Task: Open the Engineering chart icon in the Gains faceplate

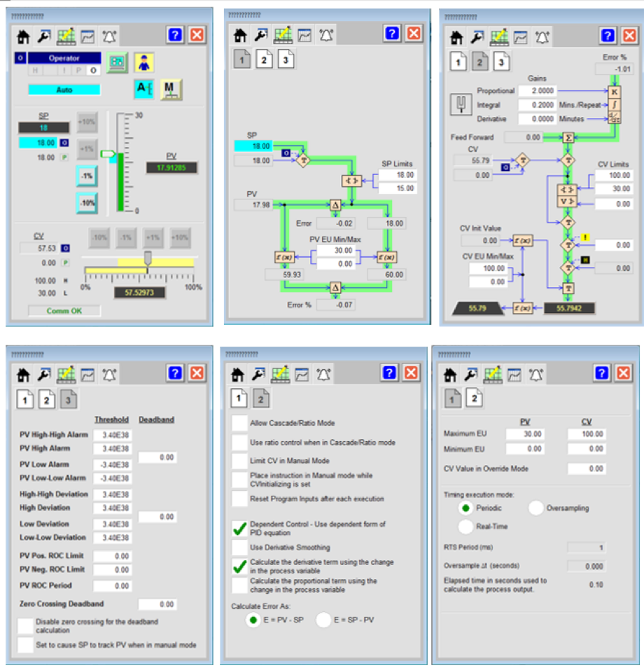Action: [499, 38]
